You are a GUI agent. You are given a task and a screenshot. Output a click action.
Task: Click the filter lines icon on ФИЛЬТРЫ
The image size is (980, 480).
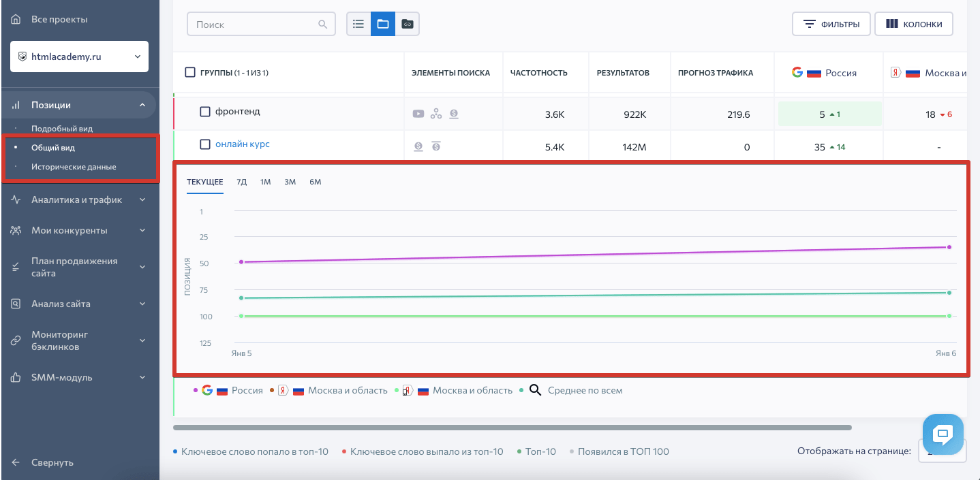(x=809, y=24)
